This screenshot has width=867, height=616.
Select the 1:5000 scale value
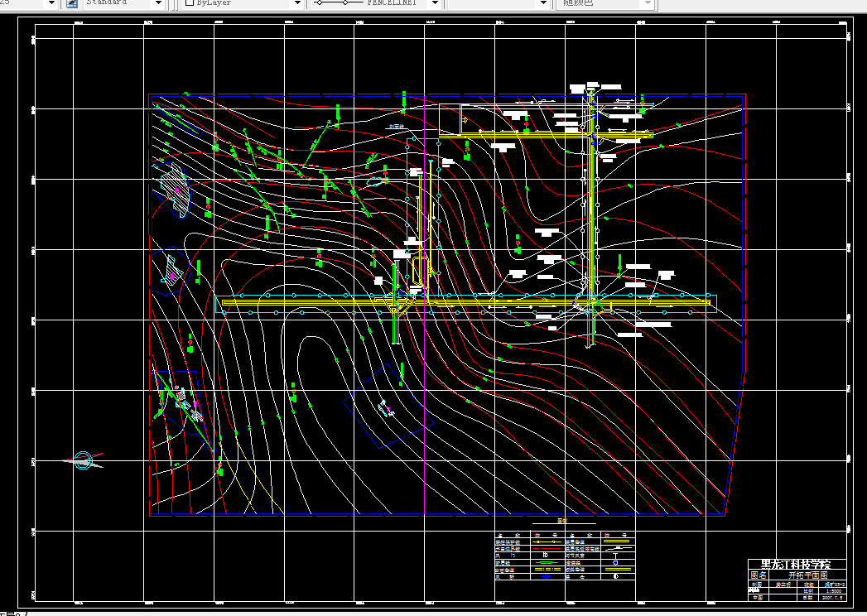pos(832,591)
